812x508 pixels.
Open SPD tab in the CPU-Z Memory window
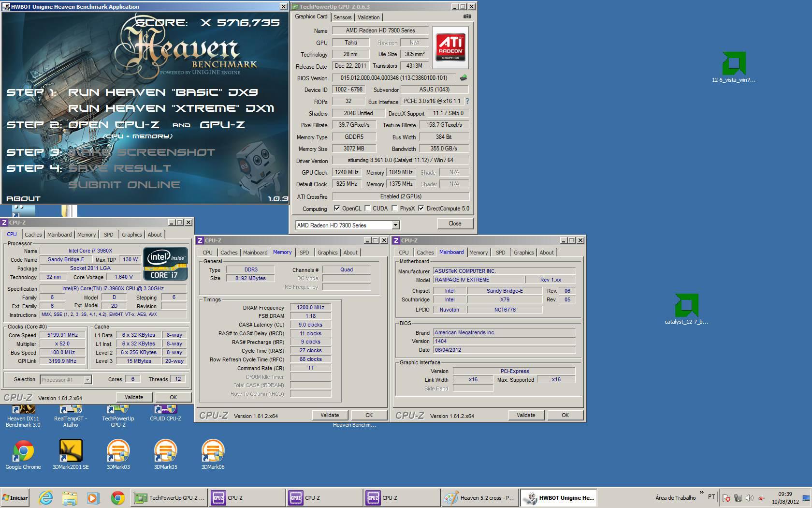(x=304, y=253)
